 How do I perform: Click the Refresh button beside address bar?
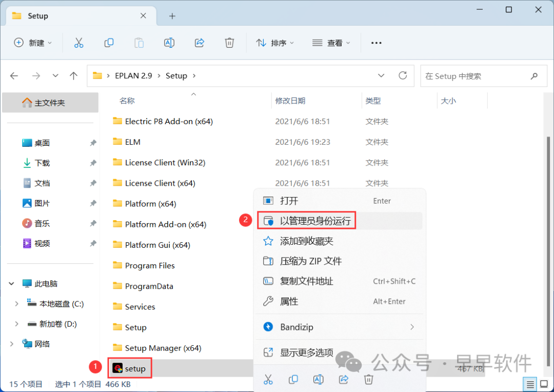click(x=403, y=76)
